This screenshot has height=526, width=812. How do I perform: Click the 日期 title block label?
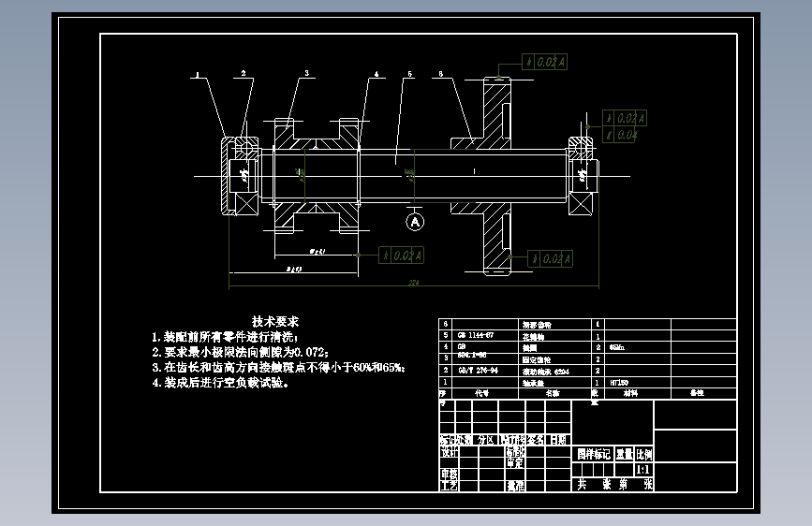558,440
